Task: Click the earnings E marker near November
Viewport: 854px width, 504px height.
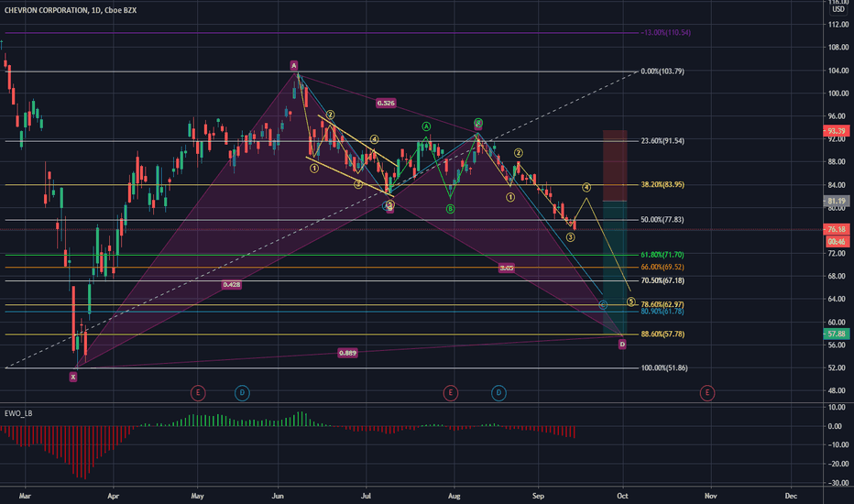Action: pos(707,393)
